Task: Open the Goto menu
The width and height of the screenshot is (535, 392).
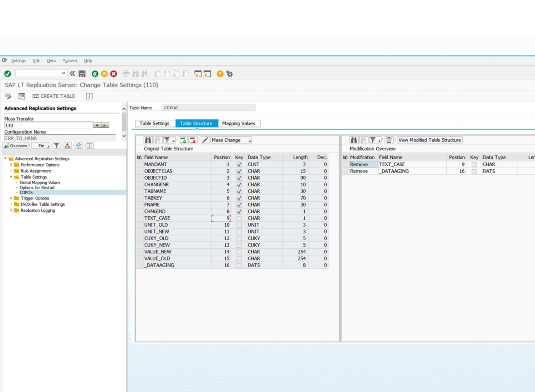Action: (51, 61)
